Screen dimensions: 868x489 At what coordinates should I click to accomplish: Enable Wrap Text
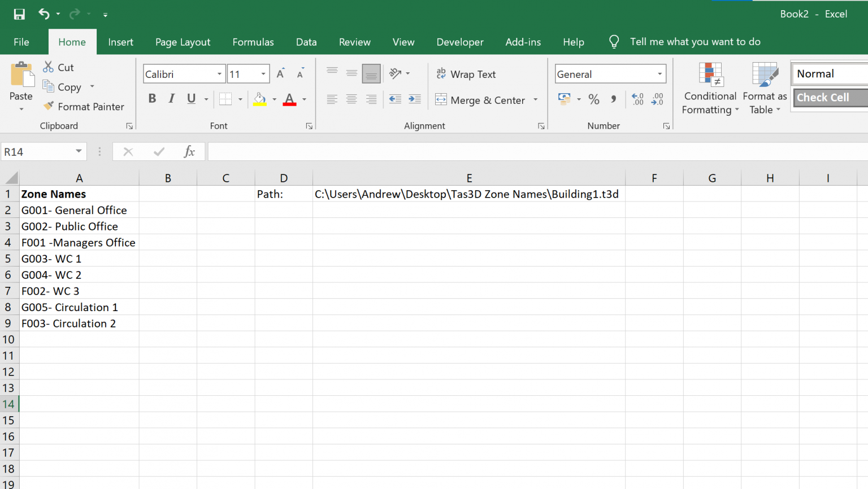466,74
